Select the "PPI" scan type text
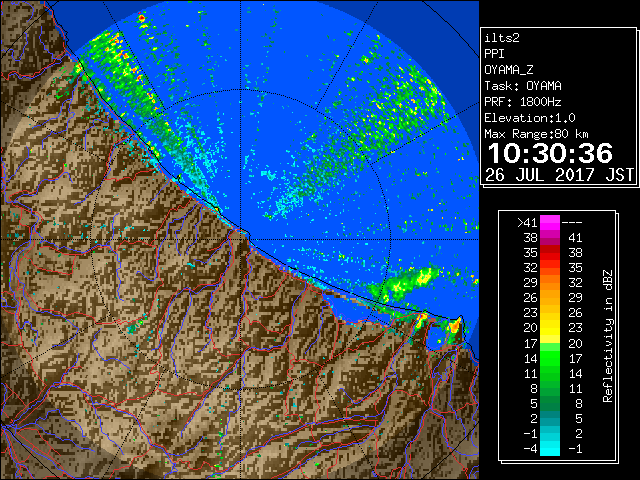Image resolution: width=640 pixels, height=480 pixels. point(494,54)
